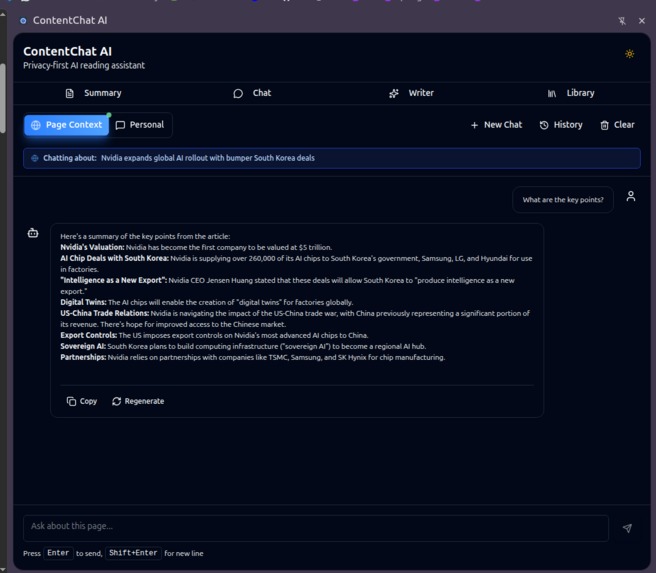Screen dimensions: 656x573
Task: Click the 'Export Controls:' bullet text
Action: [x=89, y=335]
